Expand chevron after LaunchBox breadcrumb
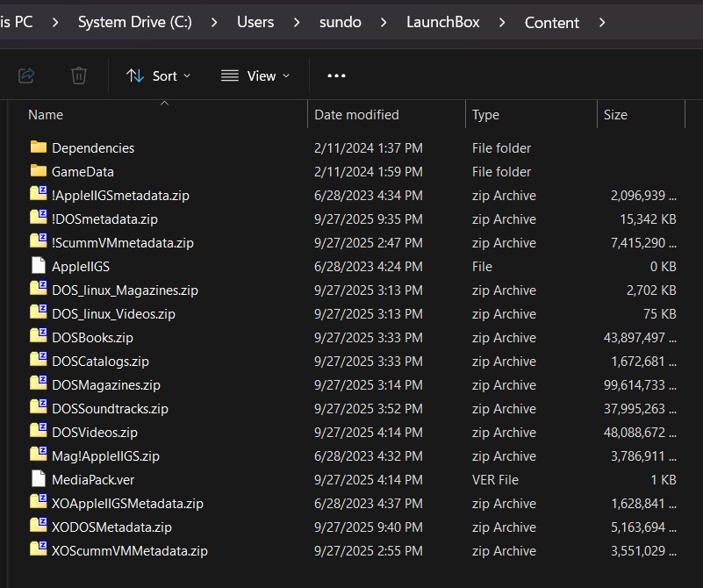 point(503,22)
